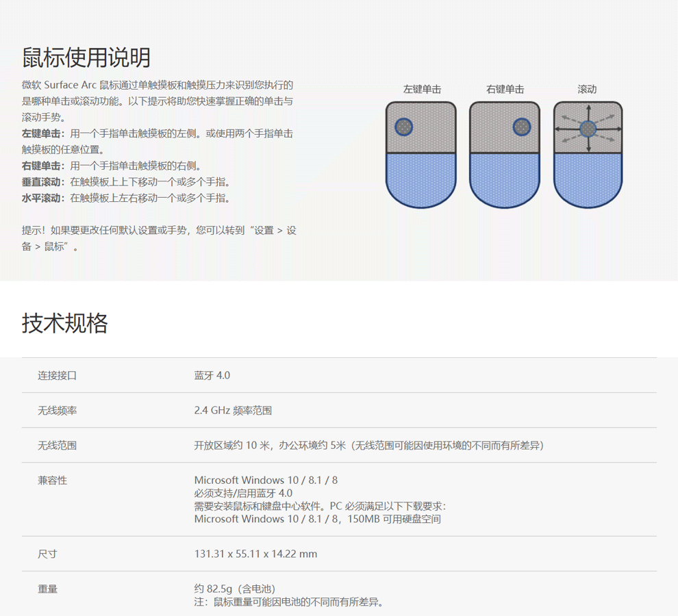Click the 左键单击 mouse diagram

tap(420, 155)
